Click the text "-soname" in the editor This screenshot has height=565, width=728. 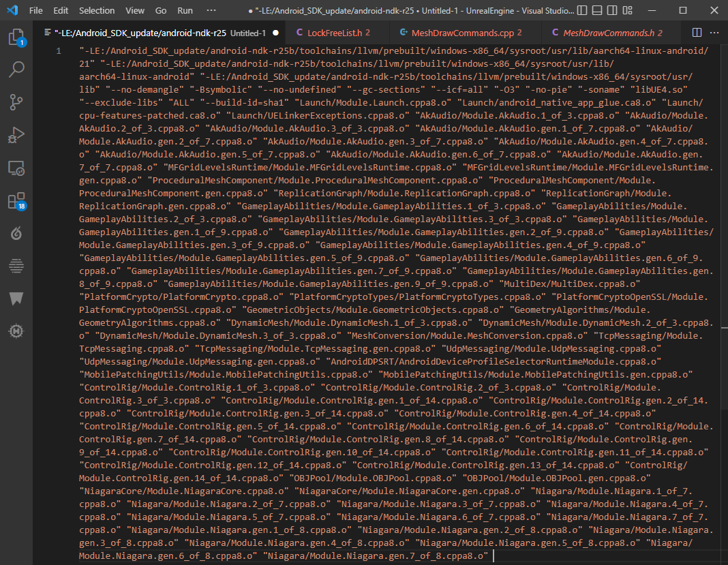[x=601, y=89]
